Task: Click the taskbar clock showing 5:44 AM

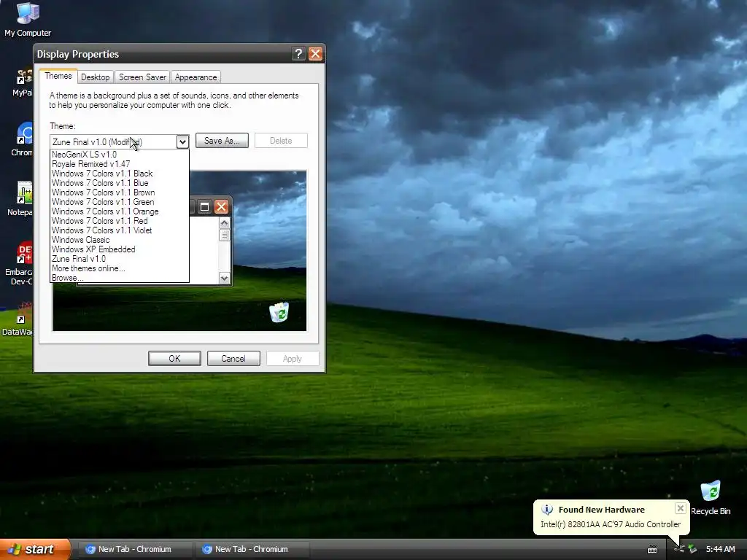Action: coord(720,549)
